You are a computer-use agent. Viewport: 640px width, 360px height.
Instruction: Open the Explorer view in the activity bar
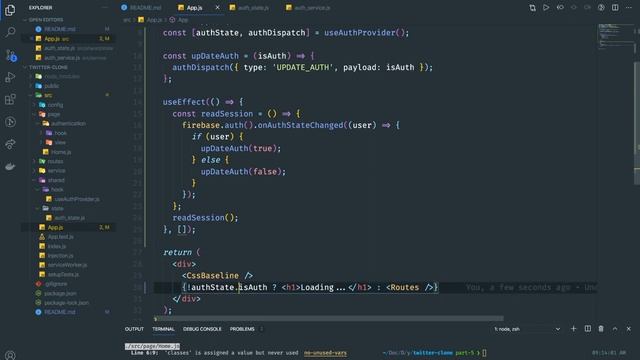click(x=10, y=10)
